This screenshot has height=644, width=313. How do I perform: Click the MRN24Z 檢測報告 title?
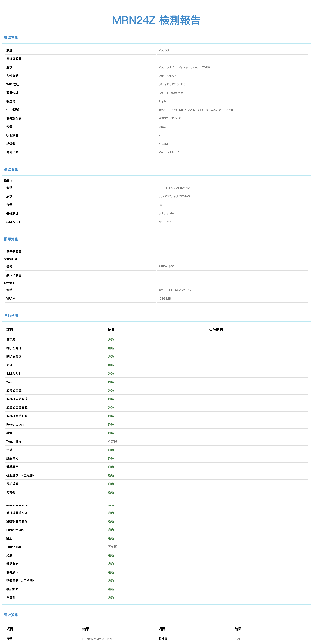[x=156, y=20]
